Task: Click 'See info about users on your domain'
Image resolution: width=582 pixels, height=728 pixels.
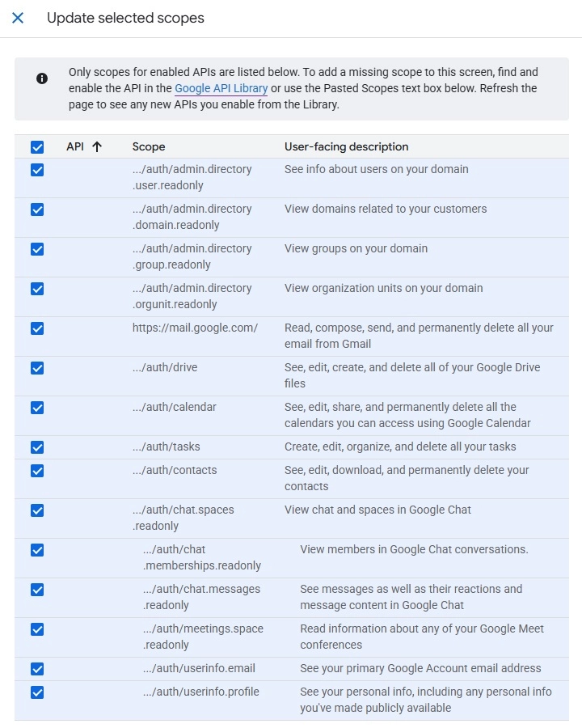Action: point(377,169)
